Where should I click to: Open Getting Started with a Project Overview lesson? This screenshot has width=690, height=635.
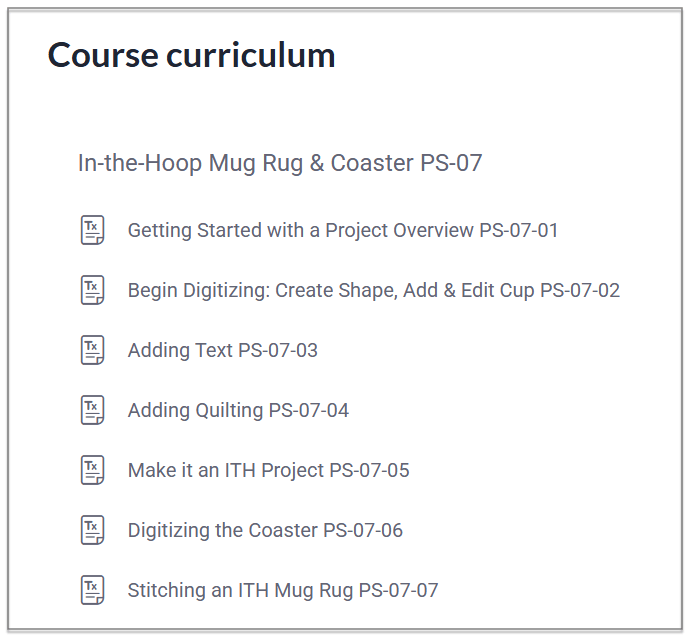[x=300, y=231]
